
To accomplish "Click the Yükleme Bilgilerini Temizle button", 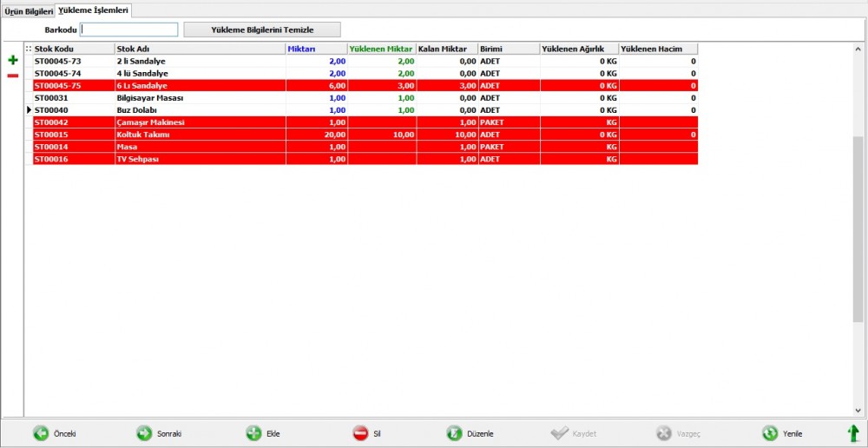I will click(x=262, y=30).
